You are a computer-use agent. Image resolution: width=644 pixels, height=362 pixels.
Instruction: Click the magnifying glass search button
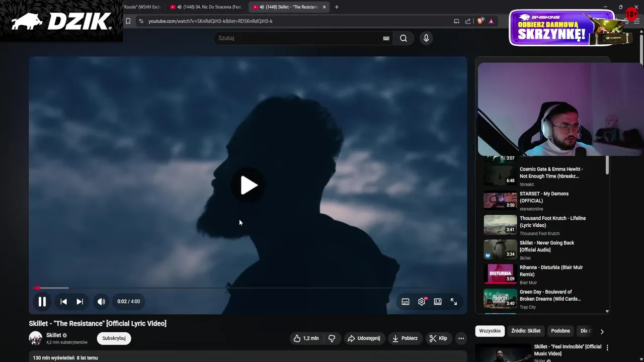pos(404,38)
